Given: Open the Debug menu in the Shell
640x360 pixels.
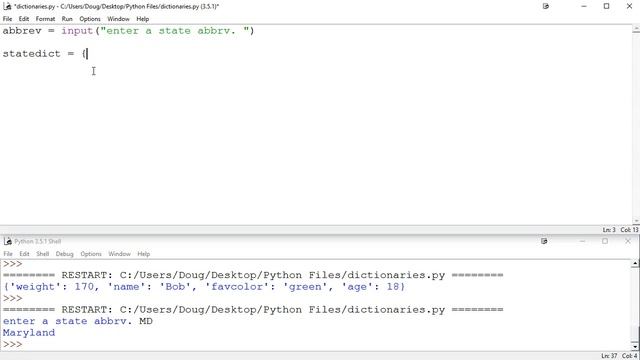Looking at the screenshot, I should (x=64, y=253).
